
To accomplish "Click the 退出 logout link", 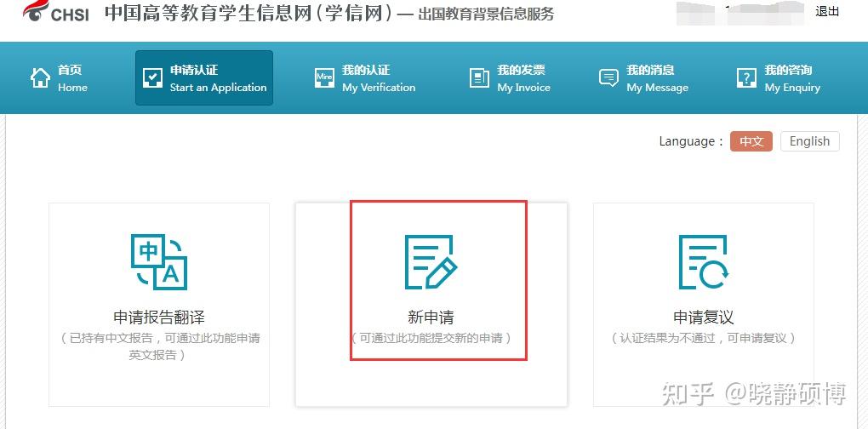I will (x=828, y=12).
